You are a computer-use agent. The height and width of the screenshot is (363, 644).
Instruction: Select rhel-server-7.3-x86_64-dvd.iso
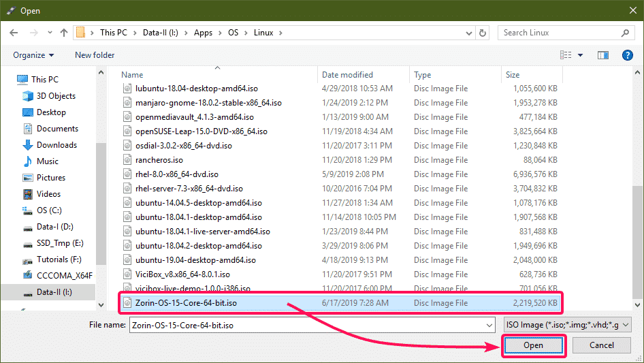[189, 189]
